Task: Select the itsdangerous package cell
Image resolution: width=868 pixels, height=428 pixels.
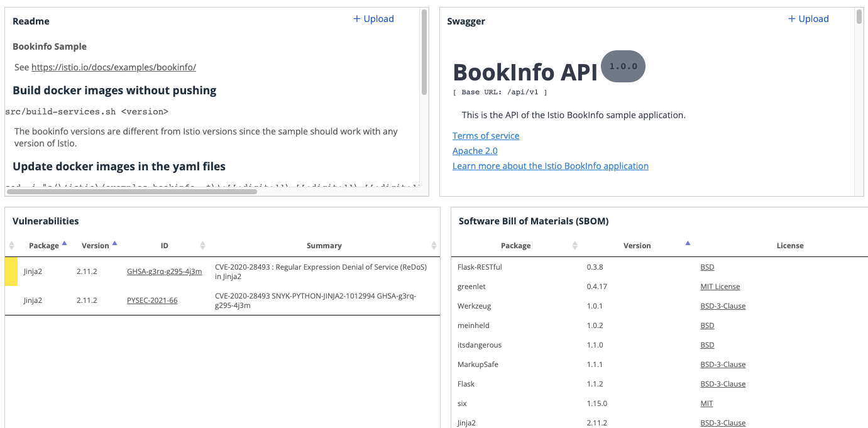Action: (x=480, y=345)
